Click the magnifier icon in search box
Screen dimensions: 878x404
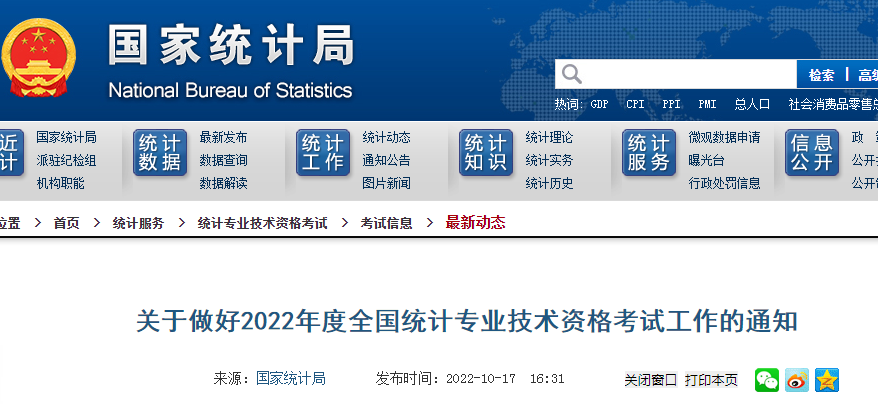click(x=571, y=74)
